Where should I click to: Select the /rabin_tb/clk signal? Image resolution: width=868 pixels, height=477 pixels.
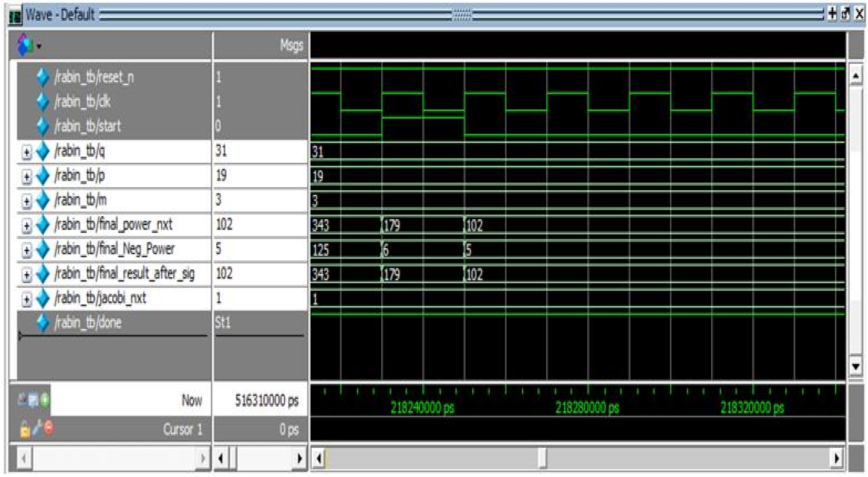click(x=82, y=102)
